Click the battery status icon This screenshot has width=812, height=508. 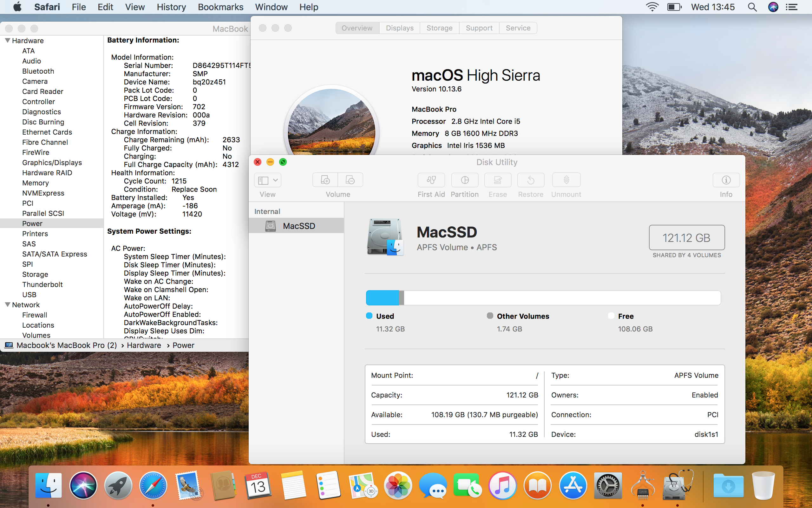[674, 7]
